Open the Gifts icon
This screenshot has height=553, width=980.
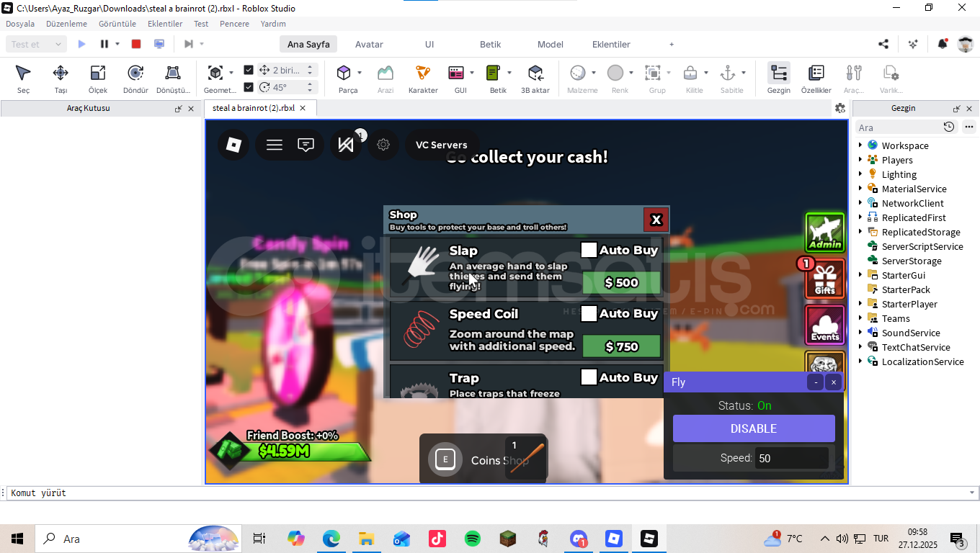825,279
